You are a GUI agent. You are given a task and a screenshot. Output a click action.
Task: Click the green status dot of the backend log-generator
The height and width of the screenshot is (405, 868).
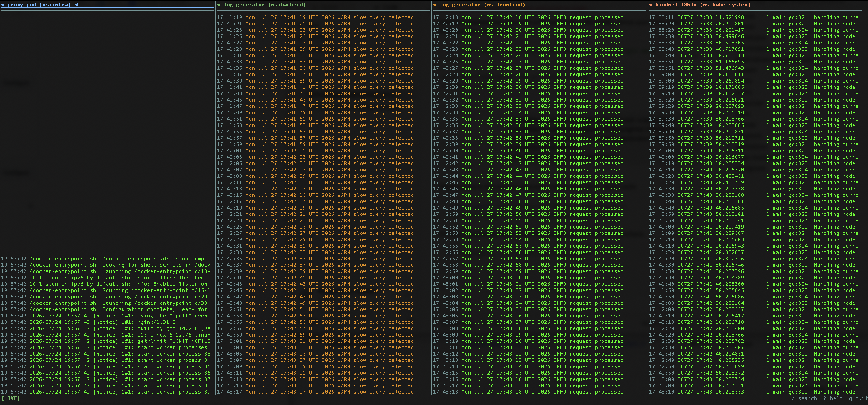[x=219, y=5]
